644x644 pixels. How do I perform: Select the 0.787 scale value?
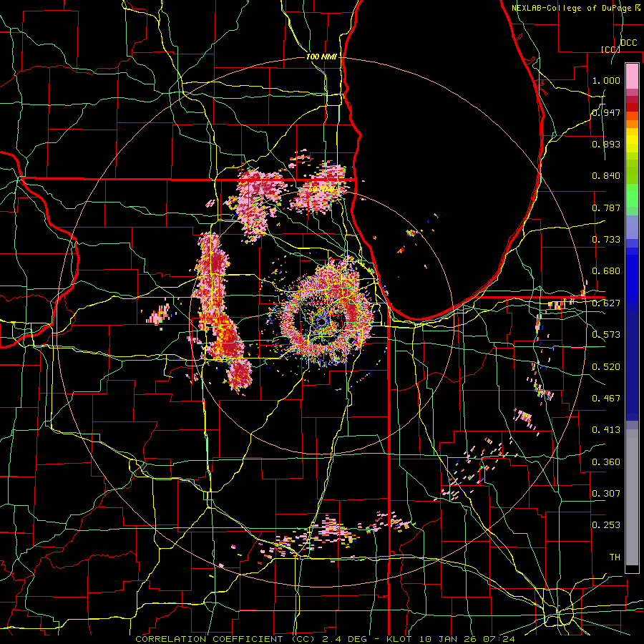(x=606, y=208)
